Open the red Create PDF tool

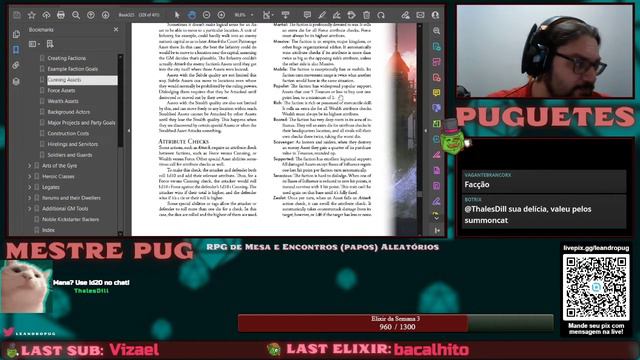(x=436, y=78)
